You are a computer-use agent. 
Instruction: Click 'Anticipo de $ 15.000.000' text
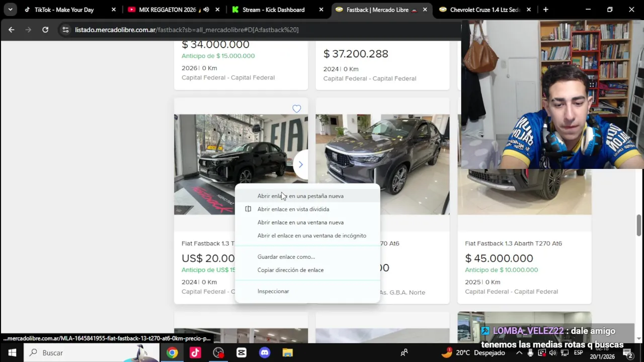click(x=218, y=56)
